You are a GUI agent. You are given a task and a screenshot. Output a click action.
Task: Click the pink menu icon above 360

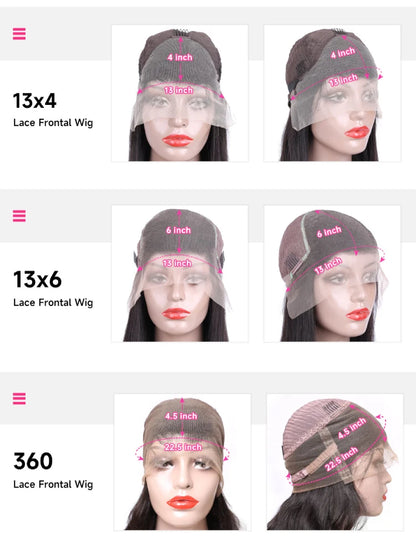click(19, 398)
